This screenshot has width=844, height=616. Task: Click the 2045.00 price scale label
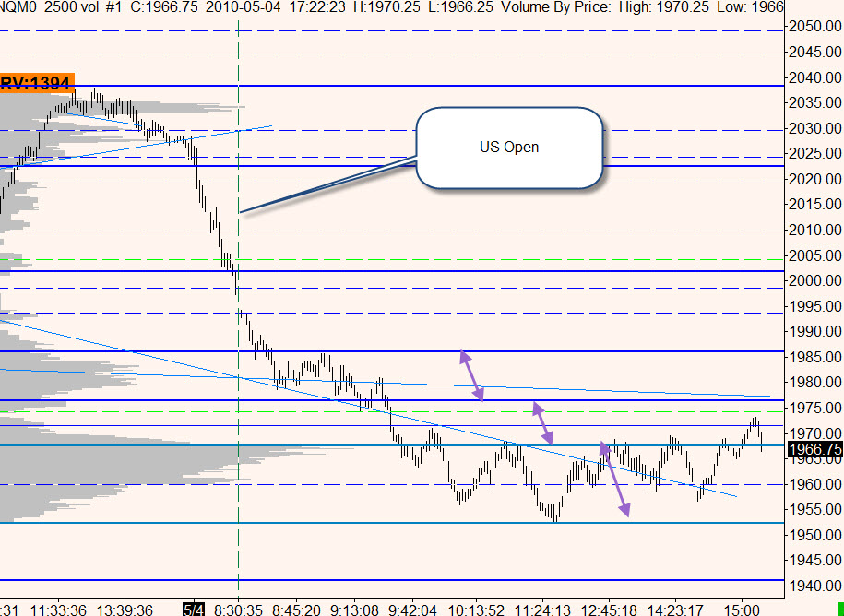[814, 53]
